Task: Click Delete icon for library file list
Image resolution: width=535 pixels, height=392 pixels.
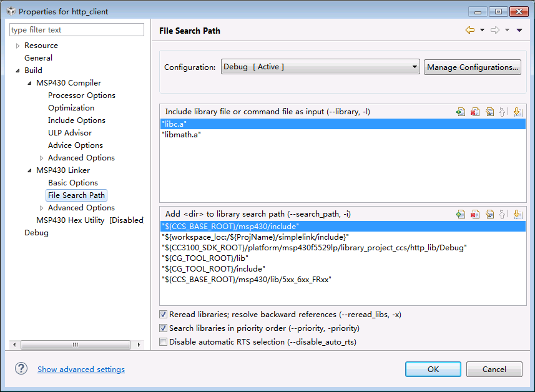Action: click(x=475, y=112)
